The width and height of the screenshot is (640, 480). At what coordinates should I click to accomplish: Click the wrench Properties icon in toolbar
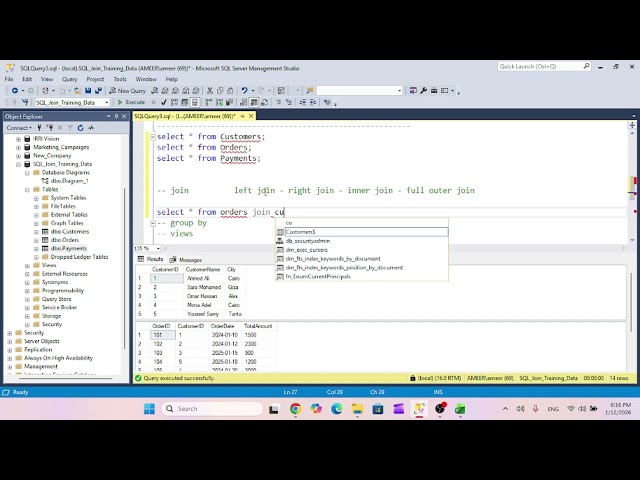[423, 91]
